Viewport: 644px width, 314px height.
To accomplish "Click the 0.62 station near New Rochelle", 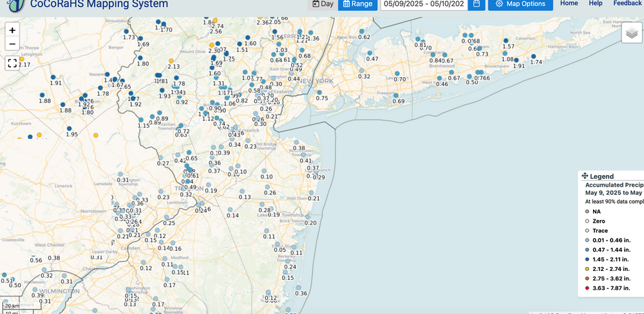I will (x=362, y=31).
